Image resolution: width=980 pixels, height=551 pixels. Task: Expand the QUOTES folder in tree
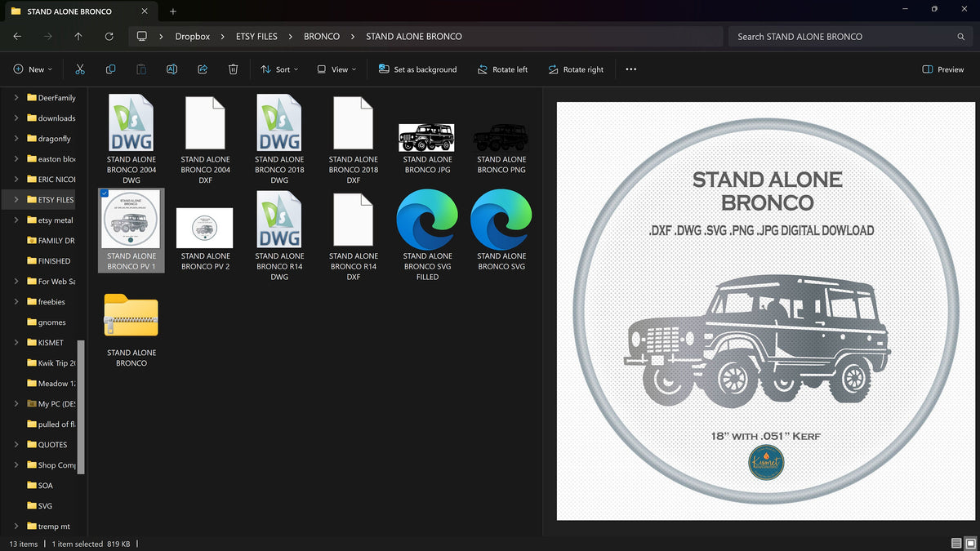[x=16, y=444]
